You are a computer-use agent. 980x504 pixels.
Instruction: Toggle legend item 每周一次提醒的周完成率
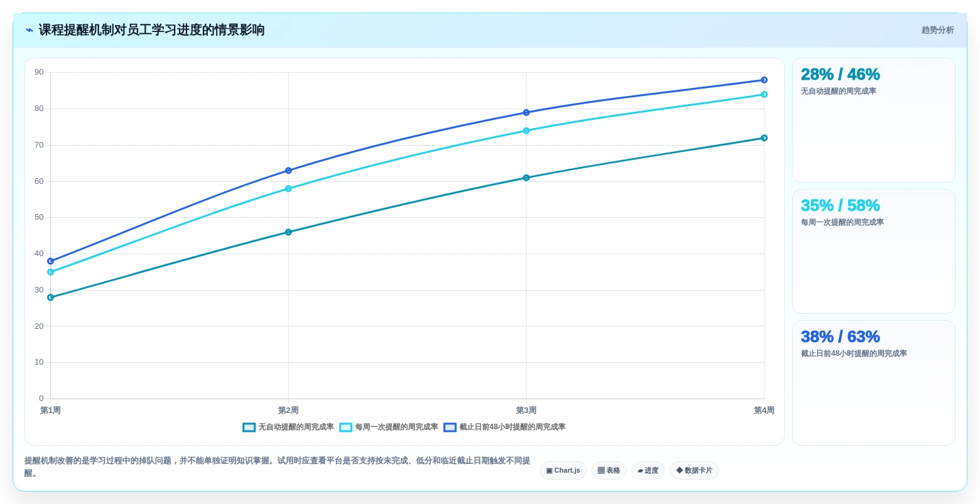[x=389, y=427]
